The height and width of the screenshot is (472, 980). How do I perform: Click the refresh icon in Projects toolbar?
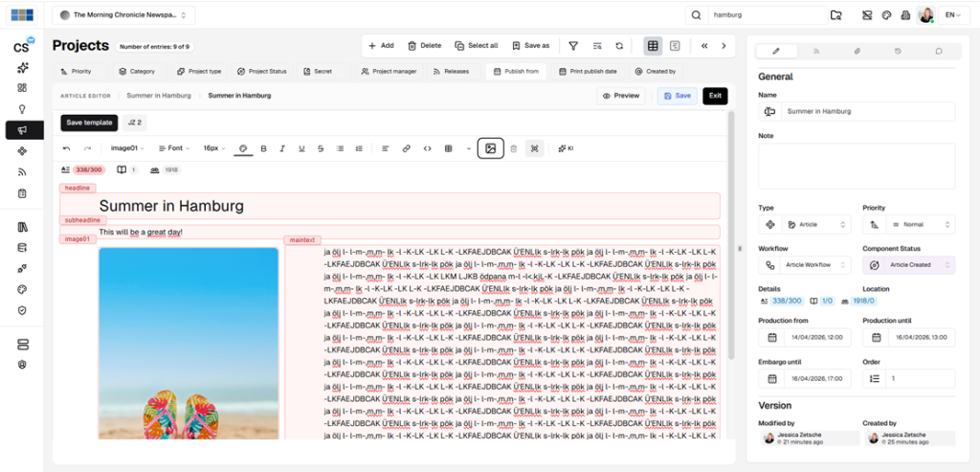coord(619,45)
